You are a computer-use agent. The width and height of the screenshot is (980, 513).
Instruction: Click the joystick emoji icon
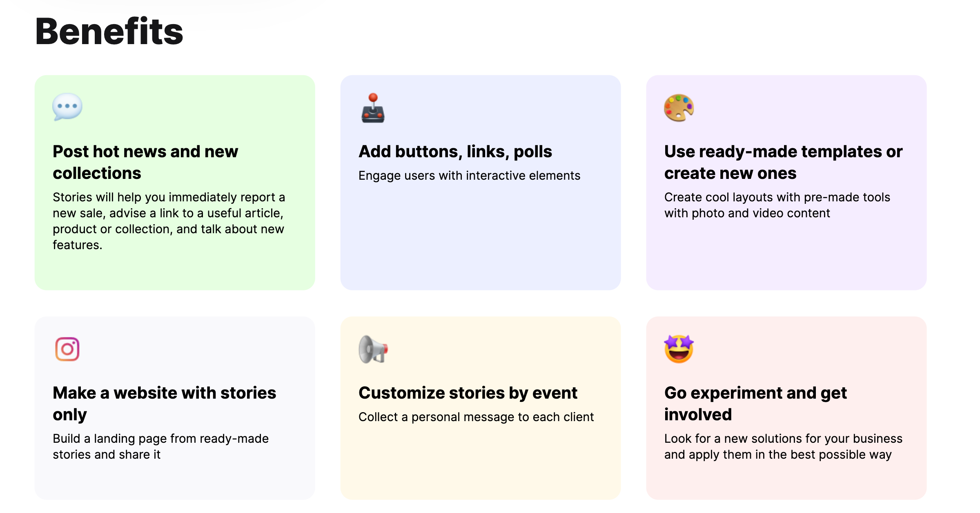[373, 108]
